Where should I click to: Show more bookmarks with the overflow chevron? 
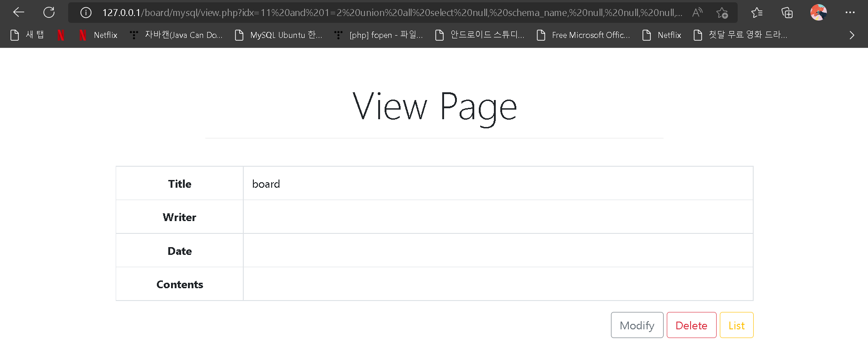[852, 35]
